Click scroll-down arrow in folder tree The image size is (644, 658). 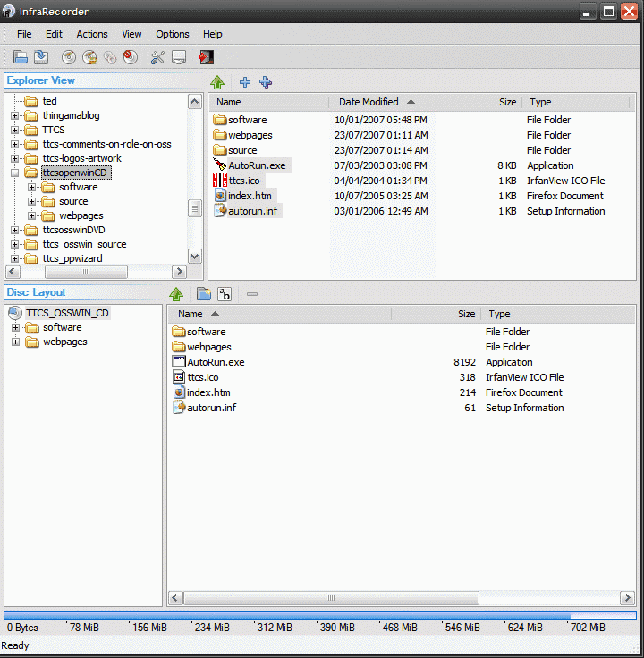[x=195, y=257]
